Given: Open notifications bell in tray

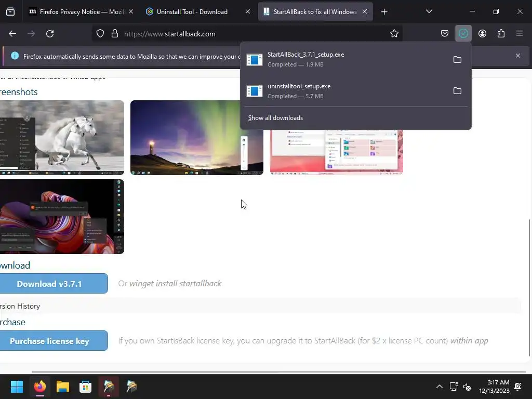Looking at the screenshot, I should point(518,387).
